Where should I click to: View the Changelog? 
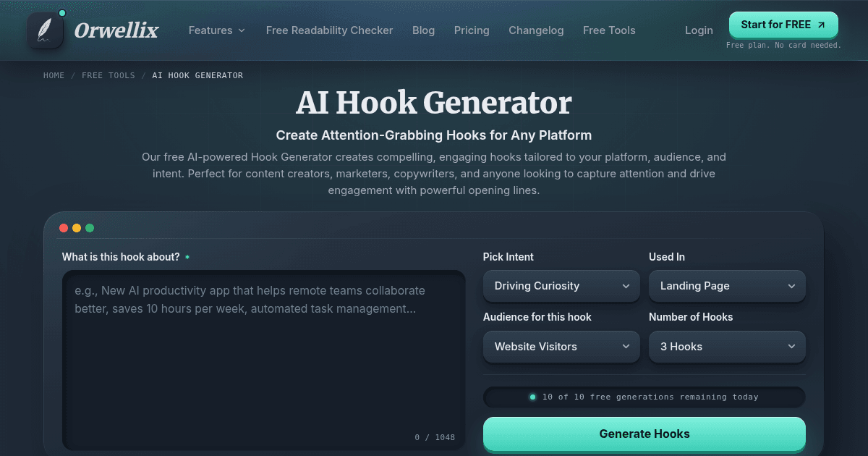(536, 30)
